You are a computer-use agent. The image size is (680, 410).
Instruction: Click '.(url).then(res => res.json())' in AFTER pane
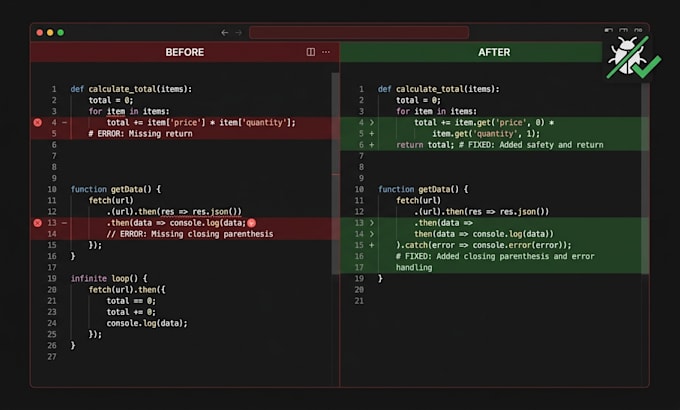[x=481, y=212]
